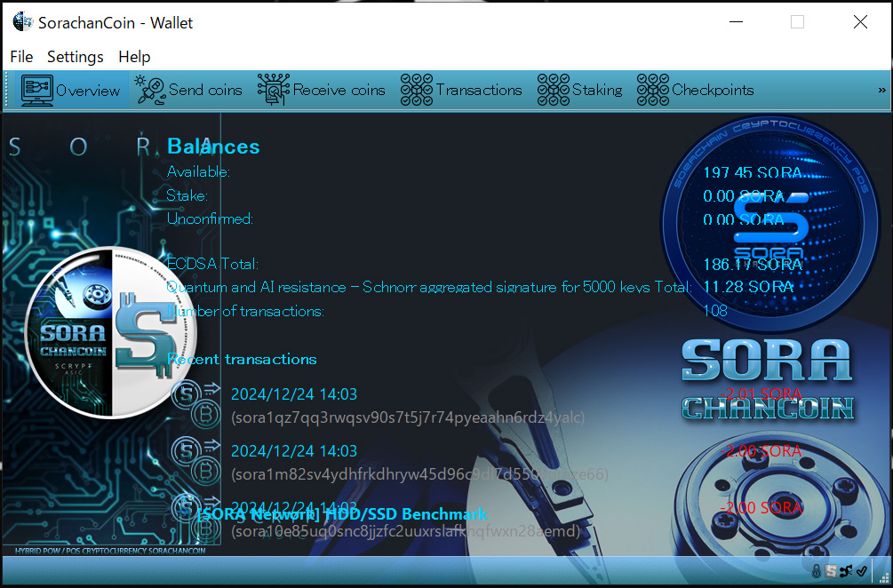Click the -2.01 SORA transaction amount
The width and height of the screenshot is (893, 588).
coord(761,393)
